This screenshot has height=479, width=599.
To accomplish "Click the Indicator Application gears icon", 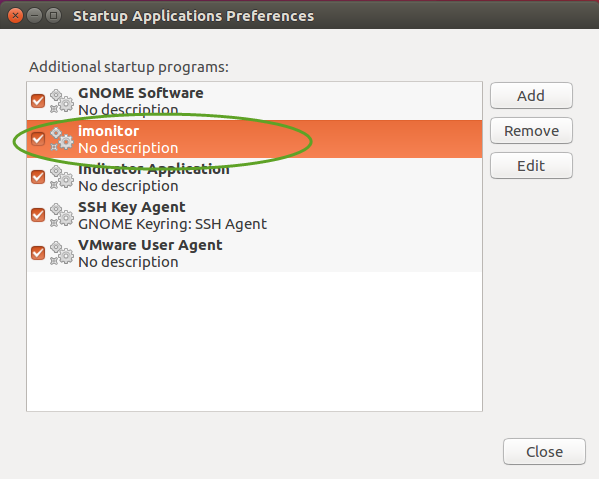I will pos(62,177).
